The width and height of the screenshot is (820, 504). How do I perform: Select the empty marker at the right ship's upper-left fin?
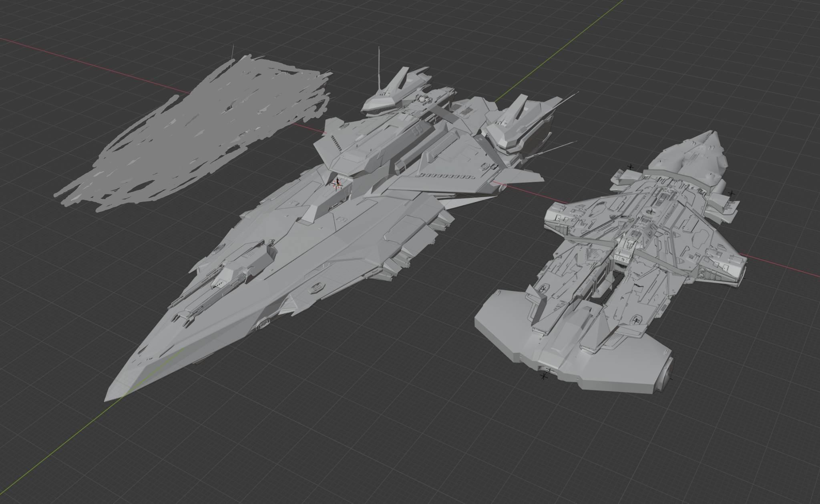tap(631, 167)
